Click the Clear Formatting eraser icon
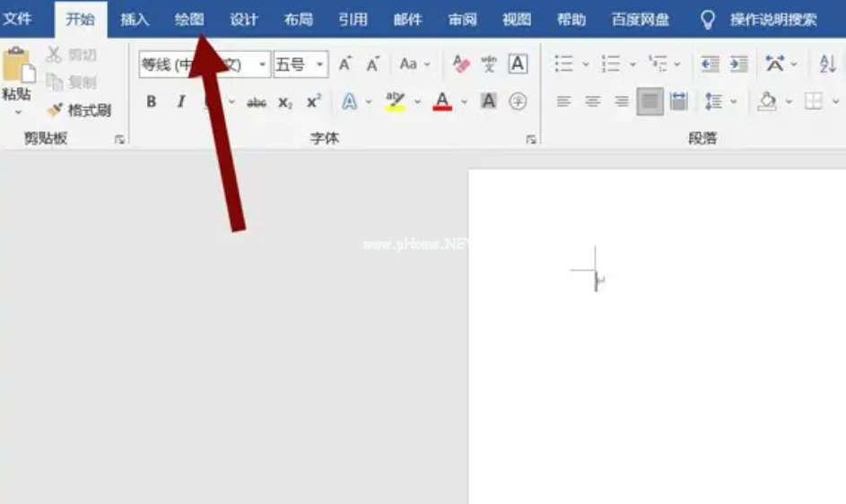 pos(461,64)
